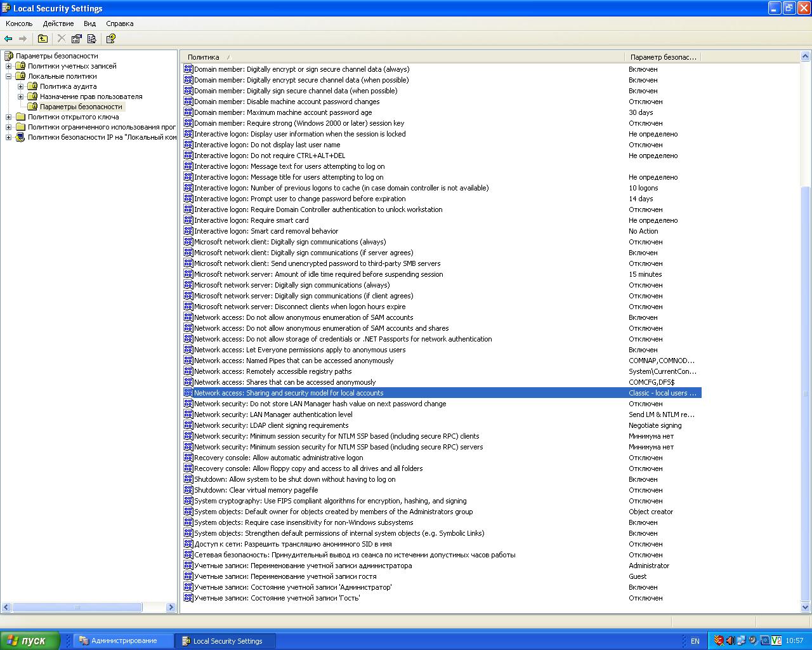
Task: Click the vertical scrollbar up arrow
Action: click(806, 56)
